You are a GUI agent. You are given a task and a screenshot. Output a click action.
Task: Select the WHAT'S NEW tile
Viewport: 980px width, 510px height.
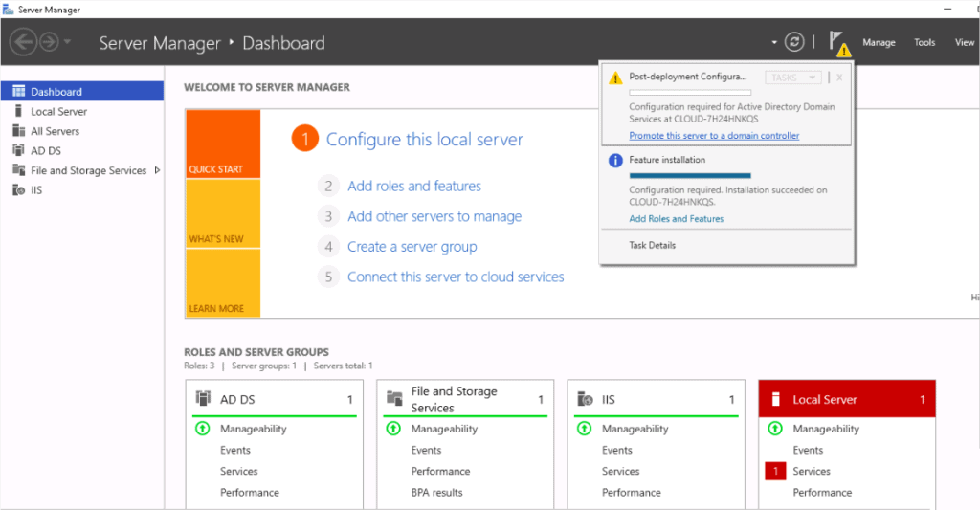point(223,213)
